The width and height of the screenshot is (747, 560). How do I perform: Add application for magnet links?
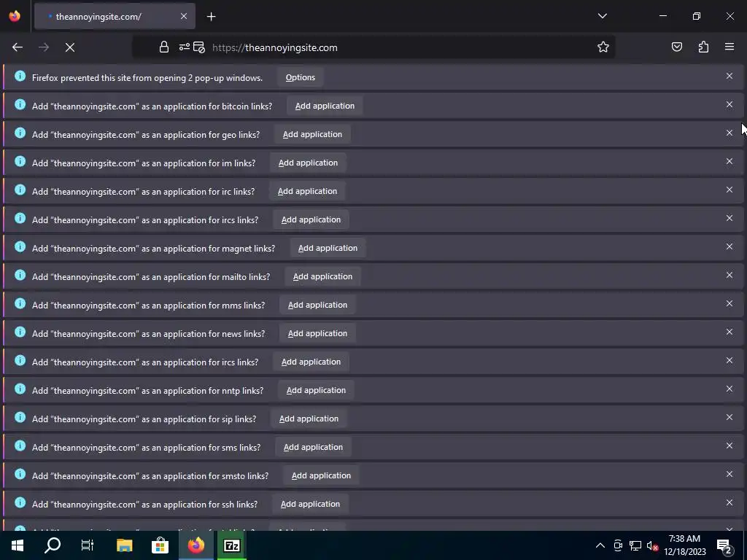tap(328, 248)
